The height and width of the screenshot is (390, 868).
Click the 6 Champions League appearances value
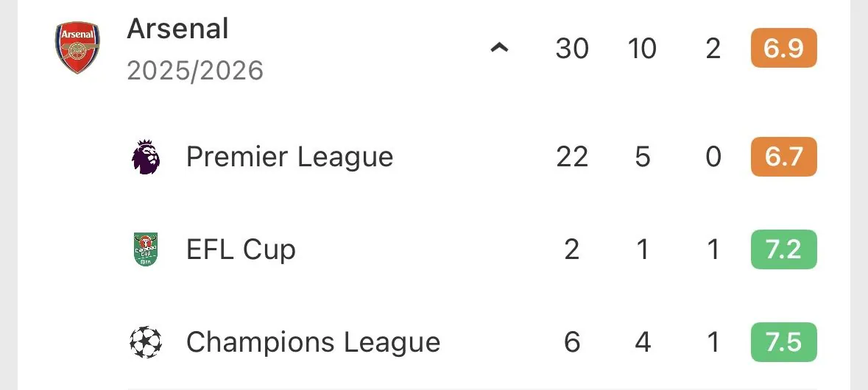572,342
